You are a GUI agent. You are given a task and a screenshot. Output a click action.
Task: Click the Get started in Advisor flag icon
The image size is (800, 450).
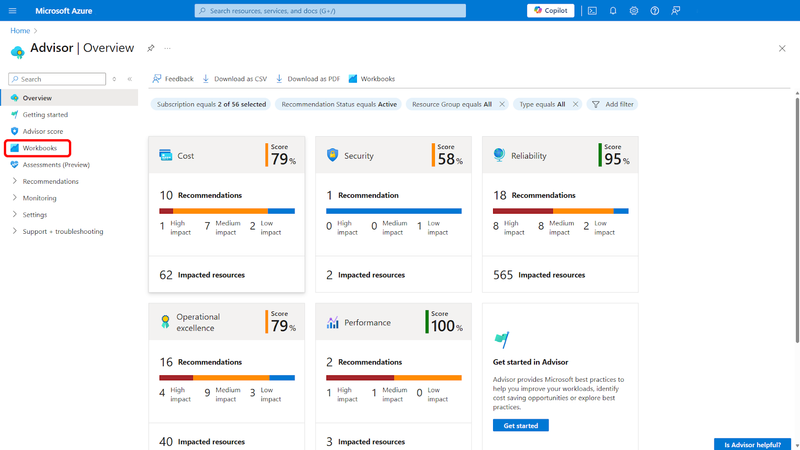click(x=502, y=339)
